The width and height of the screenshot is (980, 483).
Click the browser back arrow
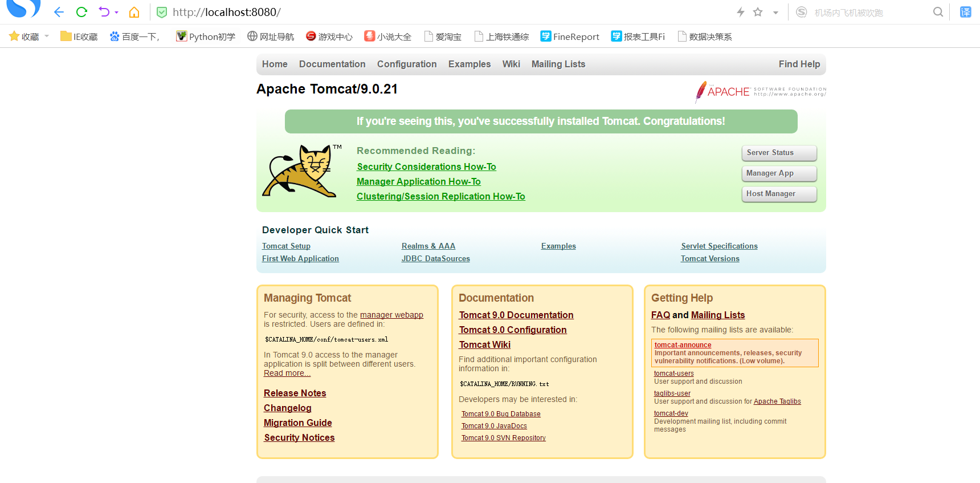tap(59, 12)
